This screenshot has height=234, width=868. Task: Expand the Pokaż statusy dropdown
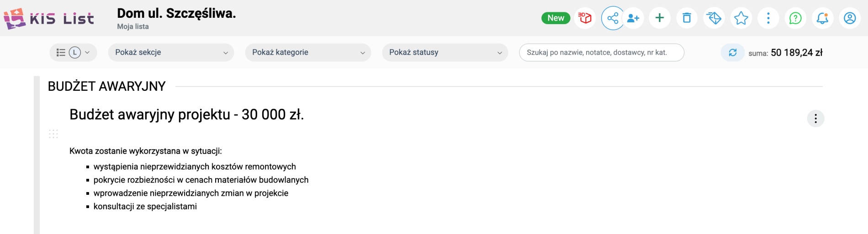click(445, 52)
